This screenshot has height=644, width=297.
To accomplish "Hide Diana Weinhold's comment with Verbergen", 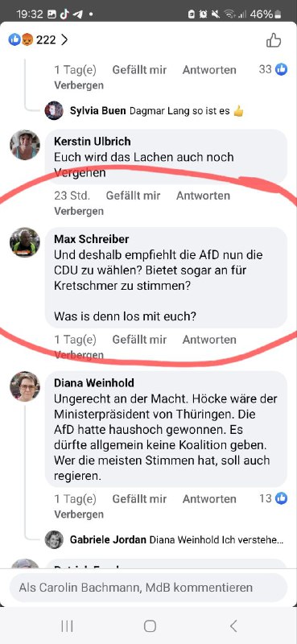I will 79,514.
